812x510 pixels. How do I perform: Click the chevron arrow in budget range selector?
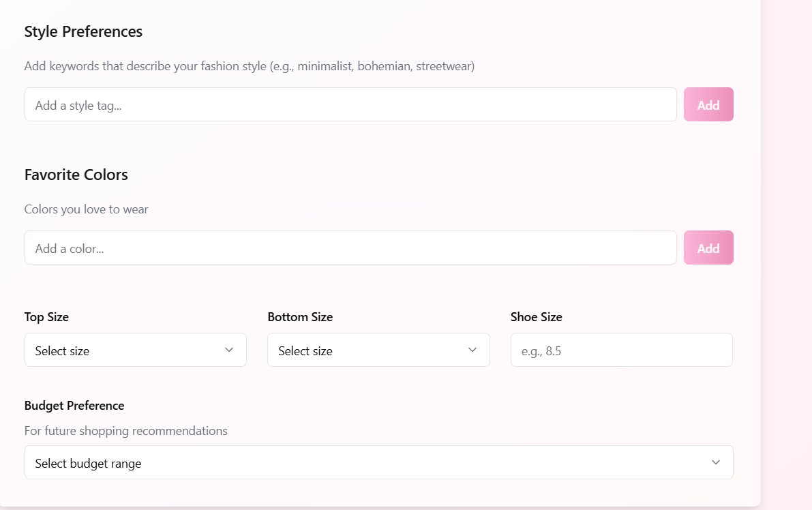pos(715,462)
